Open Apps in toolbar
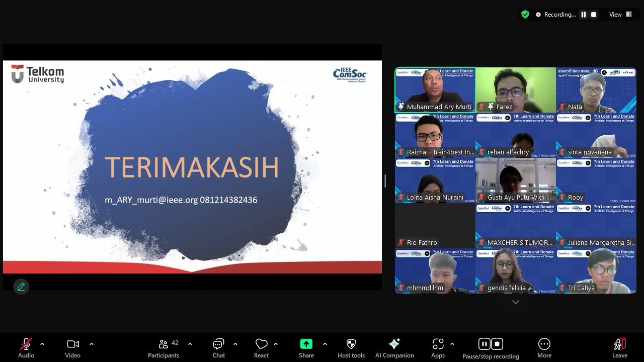Viewport: 644px width, 362px height. [438, 347]
